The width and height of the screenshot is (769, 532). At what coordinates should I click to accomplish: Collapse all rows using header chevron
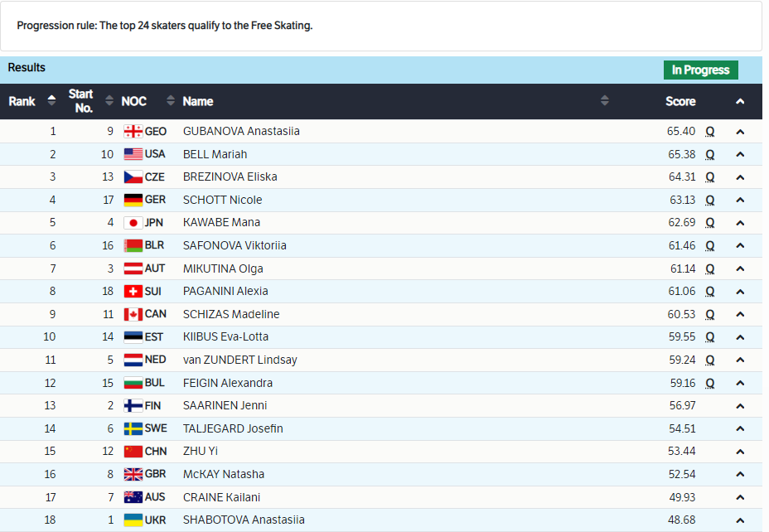(x=740, y=101)
